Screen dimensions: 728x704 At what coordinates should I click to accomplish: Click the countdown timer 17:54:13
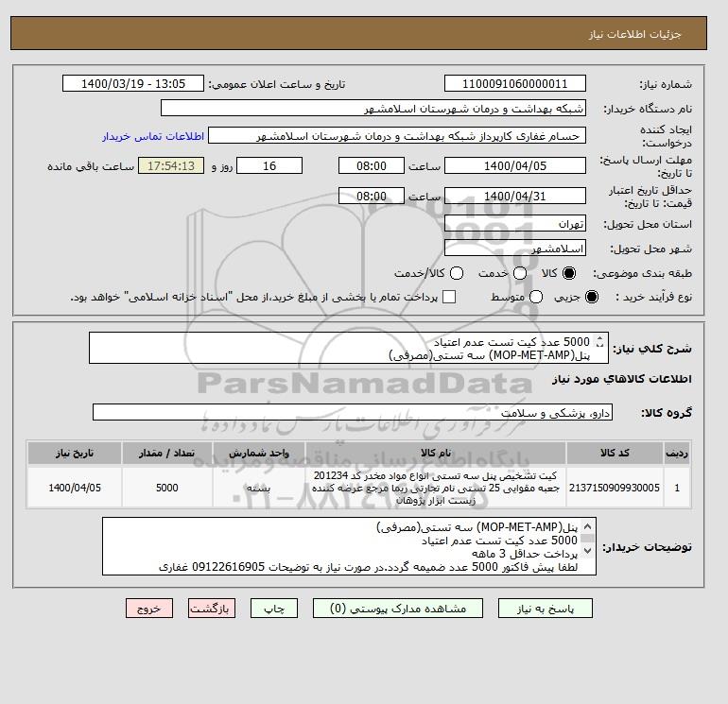pos(171,165)
